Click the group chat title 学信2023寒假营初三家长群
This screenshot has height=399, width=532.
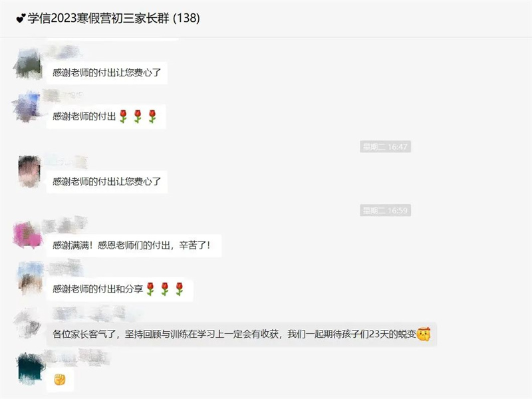pos(98,18)
